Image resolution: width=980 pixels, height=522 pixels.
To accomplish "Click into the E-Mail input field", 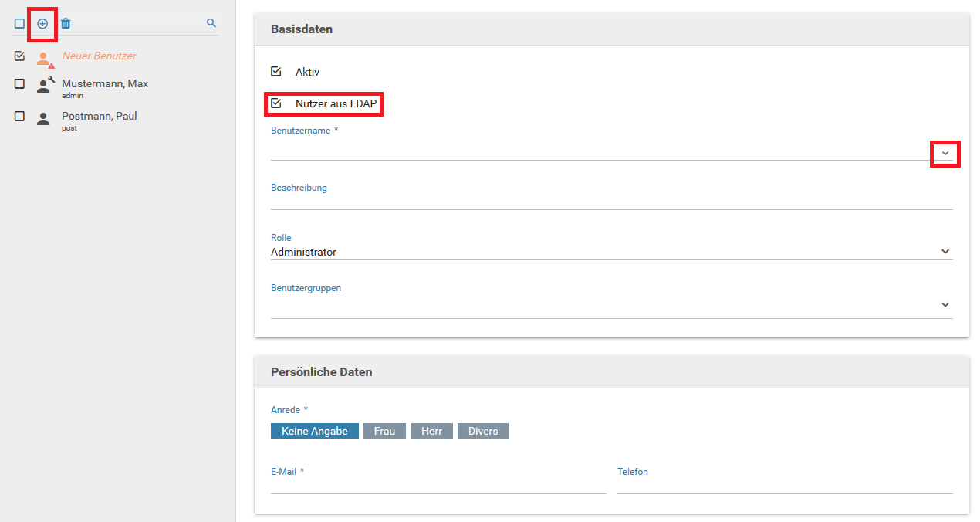I will [x=438, y=485].
